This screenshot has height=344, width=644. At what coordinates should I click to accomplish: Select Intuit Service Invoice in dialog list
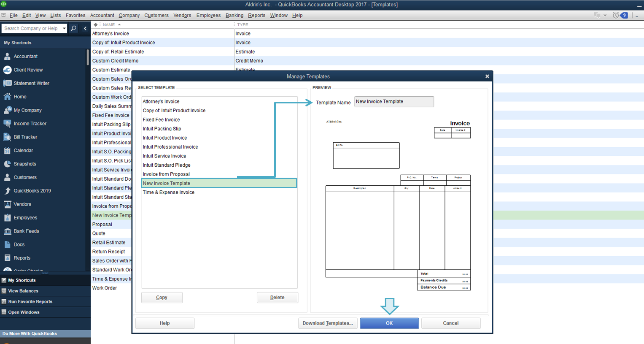(219, 156)
